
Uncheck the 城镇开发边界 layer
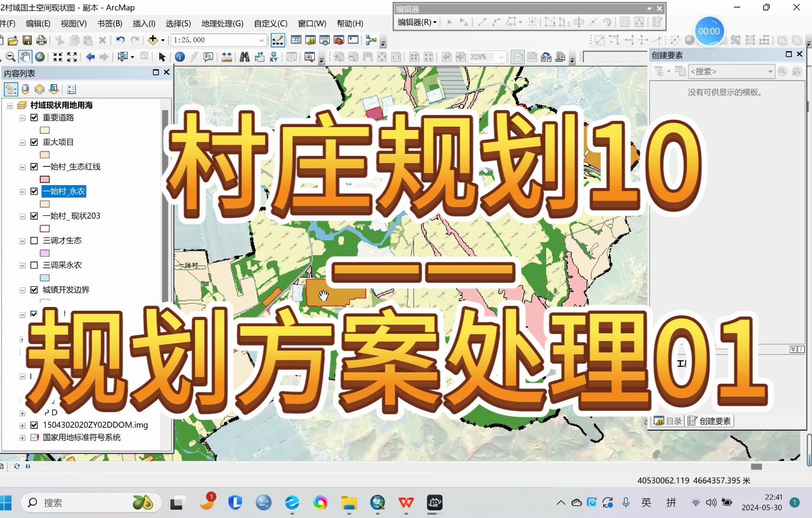34,290
